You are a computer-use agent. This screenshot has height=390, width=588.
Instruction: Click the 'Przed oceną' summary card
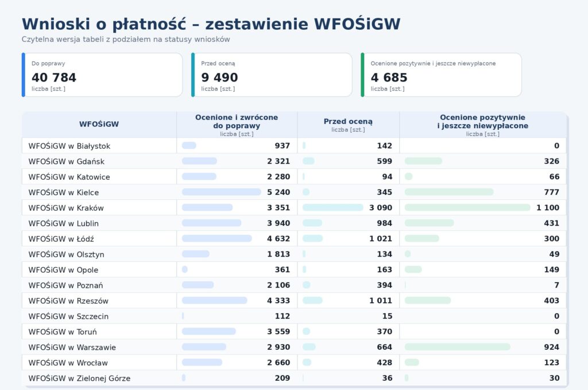coord(272,75)
